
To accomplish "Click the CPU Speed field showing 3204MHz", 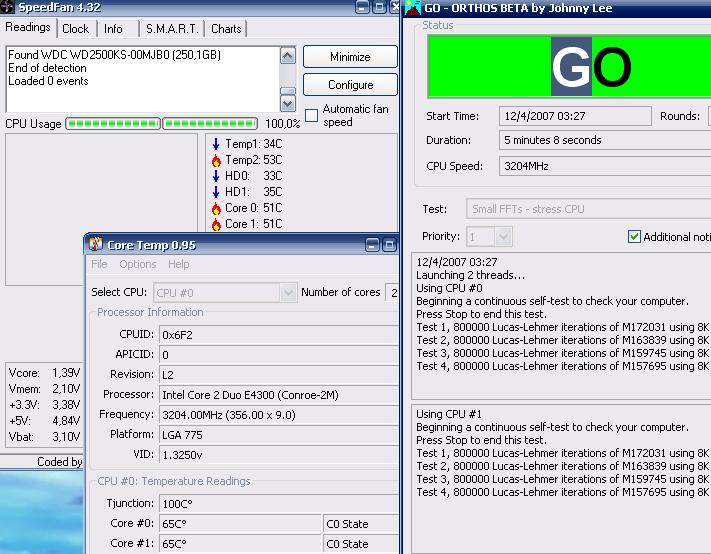I will [x=605, y=166].
